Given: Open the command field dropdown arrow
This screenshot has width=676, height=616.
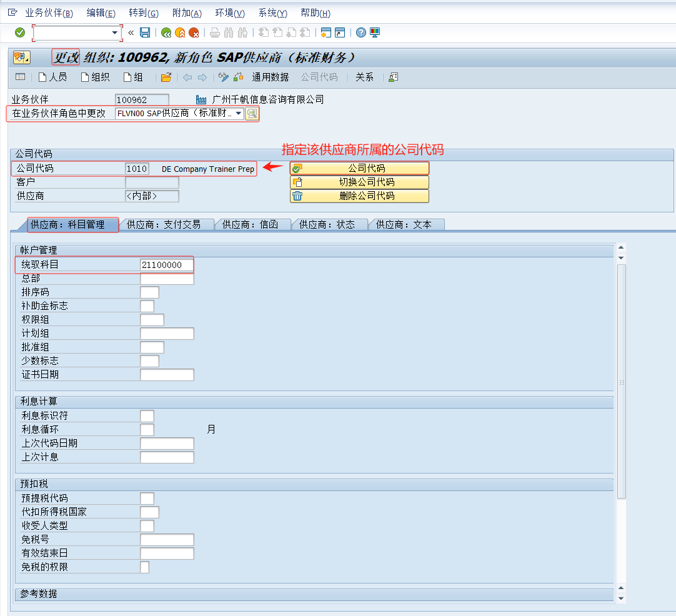Looking at the screenshot, I should click(x=115, y=32).
